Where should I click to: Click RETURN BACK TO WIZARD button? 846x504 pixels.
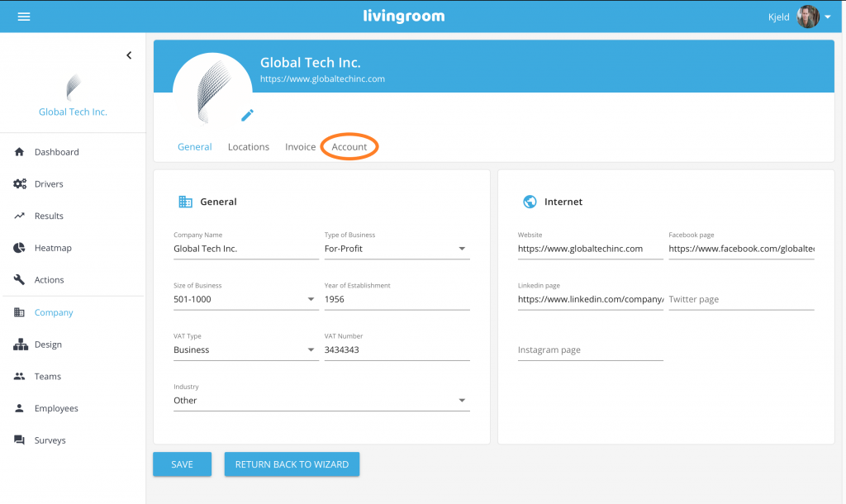pos(292,464)
